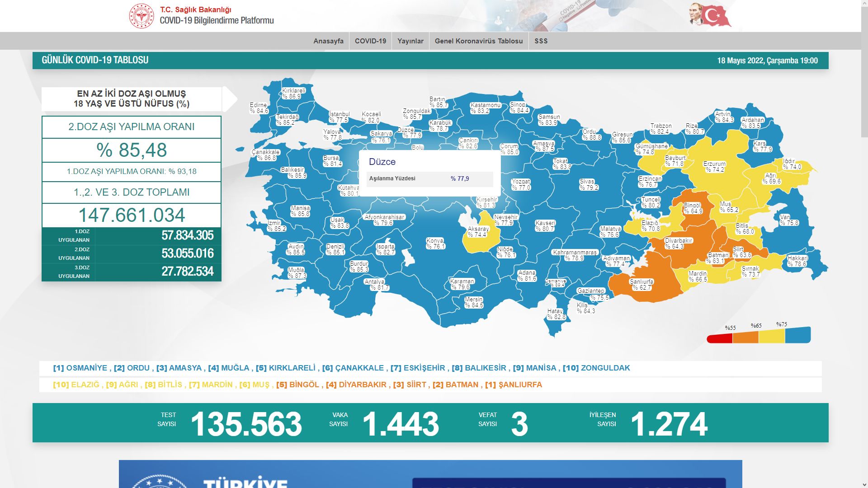Click the 53.055.016 second dose count

coord(188,253)
